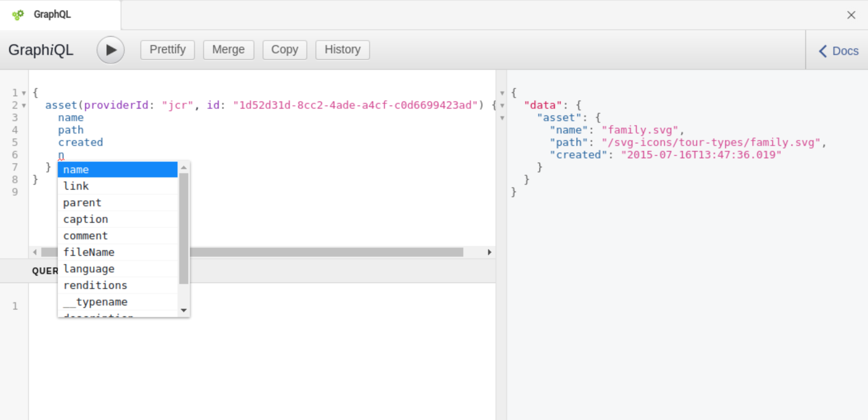Click the "jcr" providerId value
Screen dimensions: 868x420
pos(178,105)
